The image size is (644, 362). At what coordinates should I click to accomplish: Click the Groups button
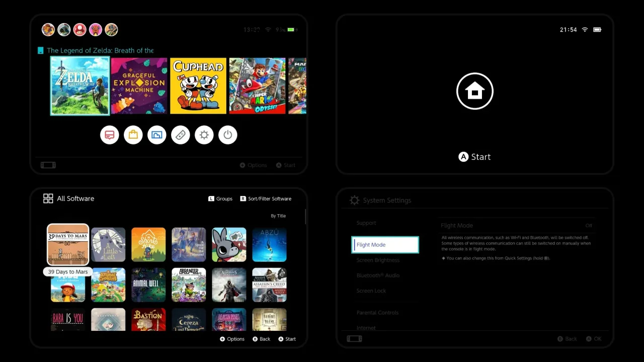[x=220, y=199]
